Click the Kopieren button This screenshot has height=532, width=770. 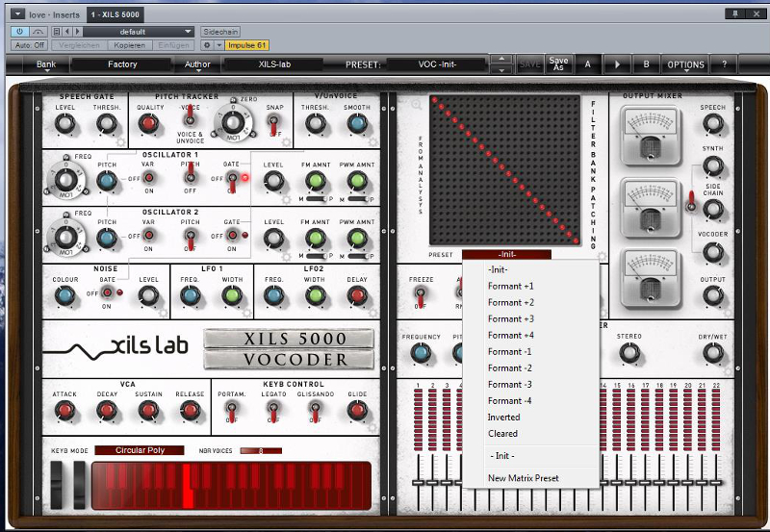(x=130, y=45)
